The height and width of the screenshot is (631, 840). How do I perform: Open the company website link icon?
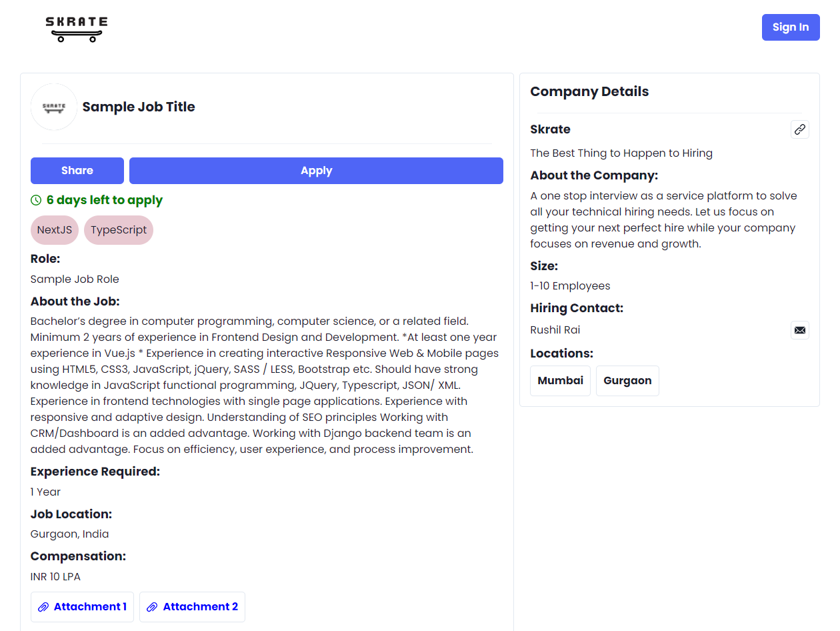(x=799, y=129)
